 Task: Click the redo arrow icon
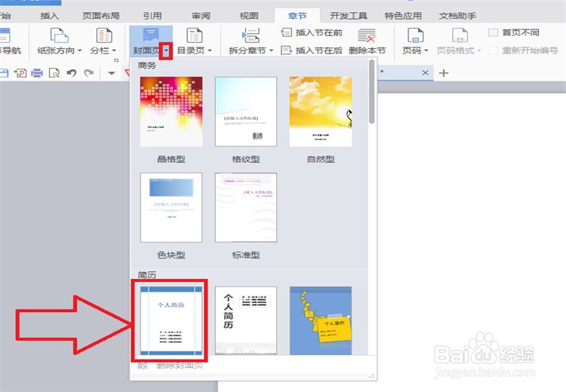pyautogui.click(x=89, y=73)
